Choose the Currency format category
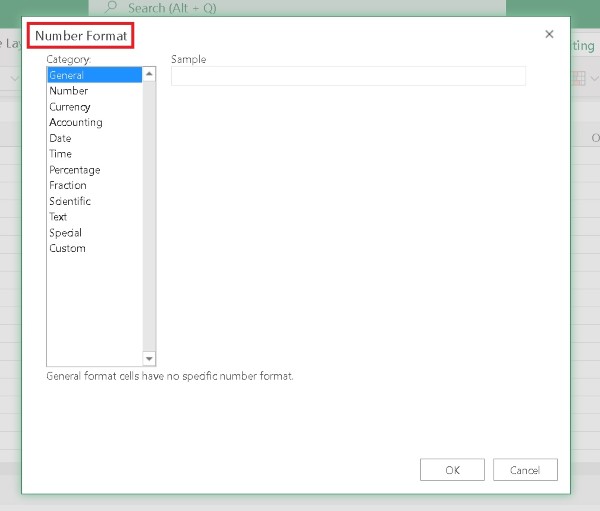The height and width of the screenshot is (511, 600). tap(70, 107)
